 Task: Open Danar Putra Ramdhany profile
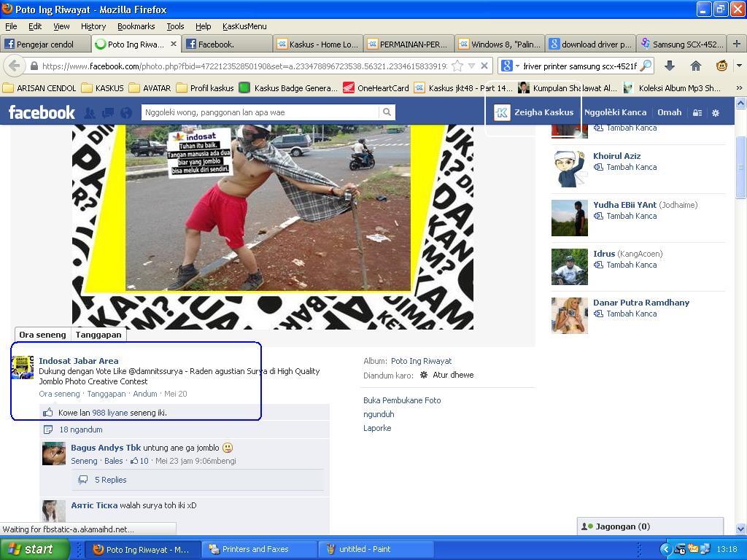(641, 303)
